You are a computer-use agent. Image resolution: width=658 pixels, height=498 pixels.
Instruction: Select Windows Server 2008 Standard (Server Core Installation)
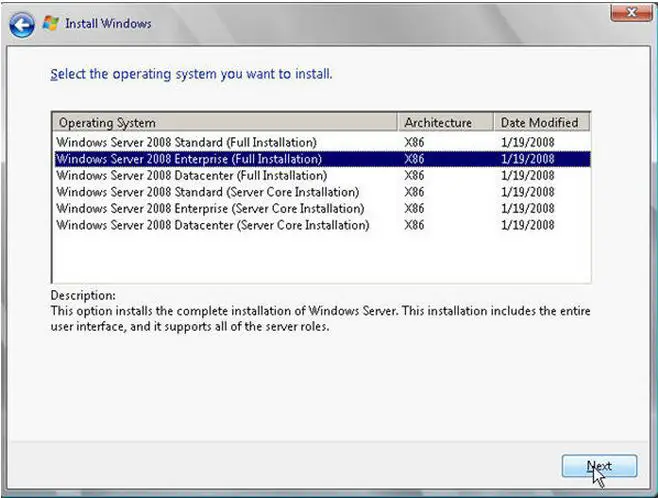point(322,192)
